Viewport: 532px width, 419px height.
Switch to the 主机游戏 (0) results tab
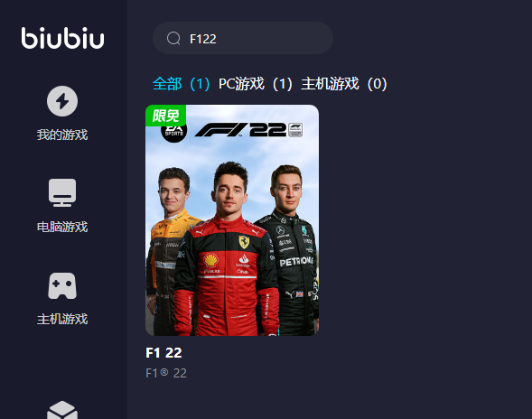pos(344,84)
